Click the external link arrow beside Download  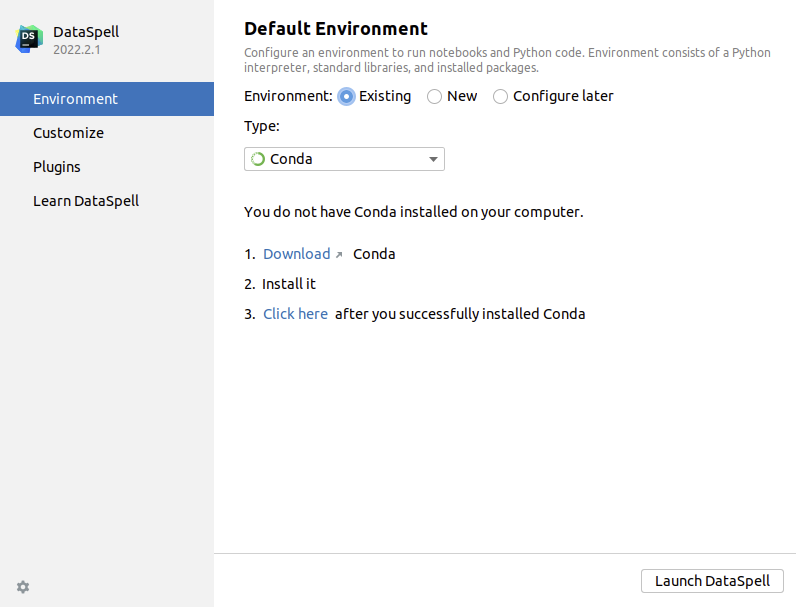339,255
